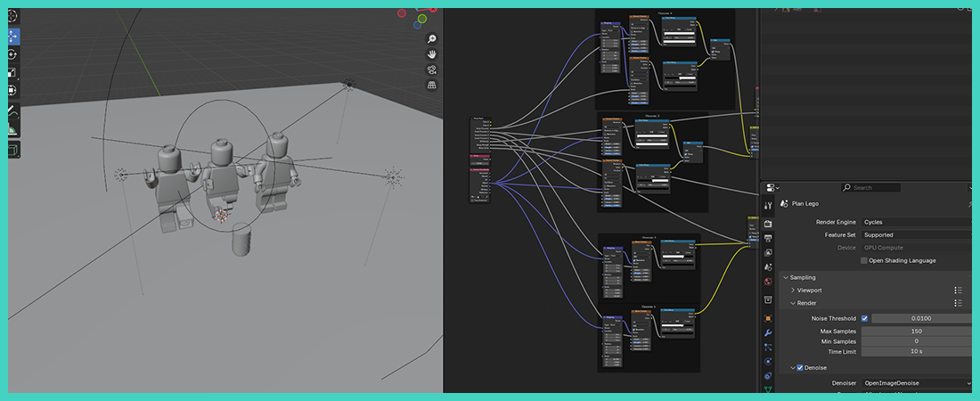Click the Noise Threshold 0.0100 field
The height and width of the screenshot is (401, 980).
point(922,318)
